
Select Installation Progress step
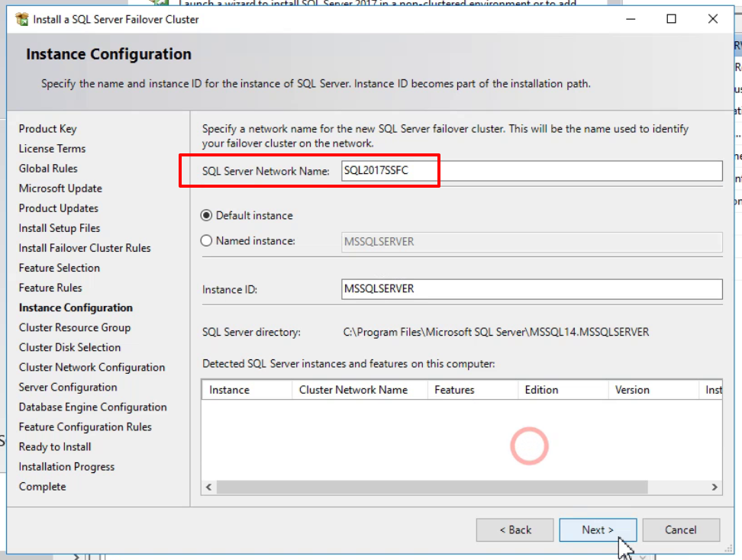click(66, 466)
